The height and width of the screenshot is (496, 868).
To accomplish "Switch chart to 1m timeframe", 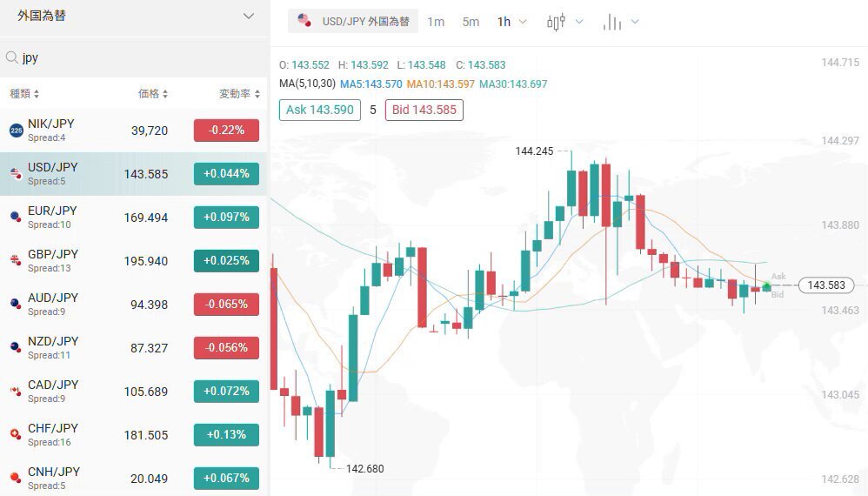I will click(436, 22).
